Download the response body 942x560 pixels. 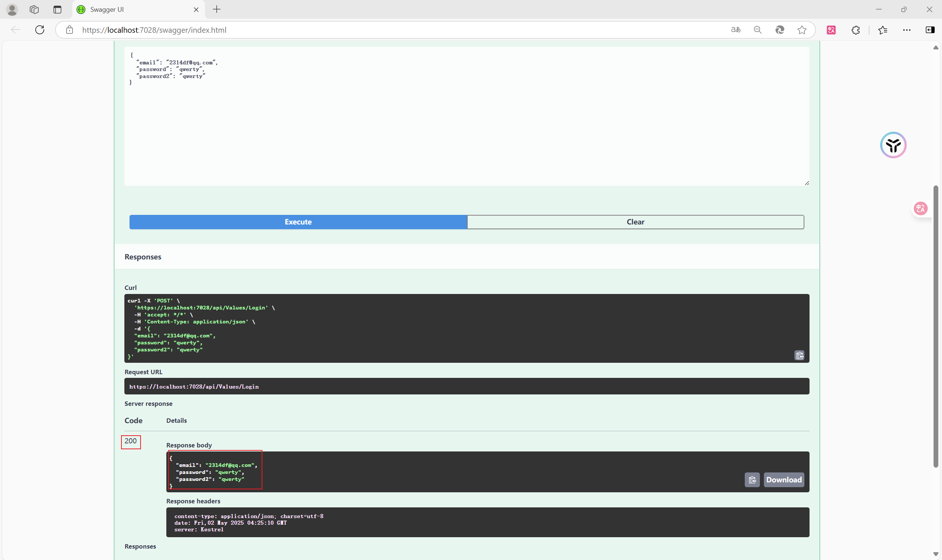tap(784, 480)
